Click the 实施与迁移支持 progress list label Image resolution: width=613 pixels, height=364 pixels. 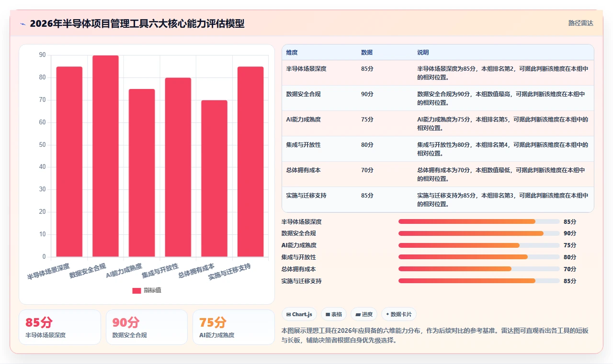(302, 281)
